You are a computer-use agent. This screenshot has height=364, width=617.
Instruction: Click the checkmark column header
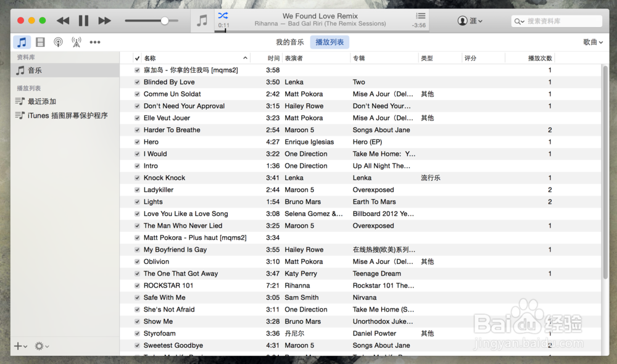click(137, 58)
